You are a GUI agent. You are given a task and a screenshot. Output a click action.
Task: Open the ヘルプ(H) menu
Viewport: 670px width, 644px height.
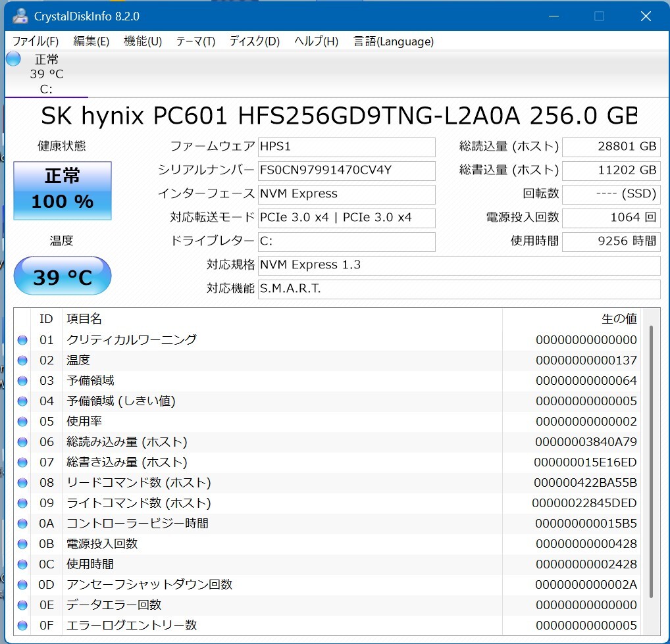coord(316,41)
